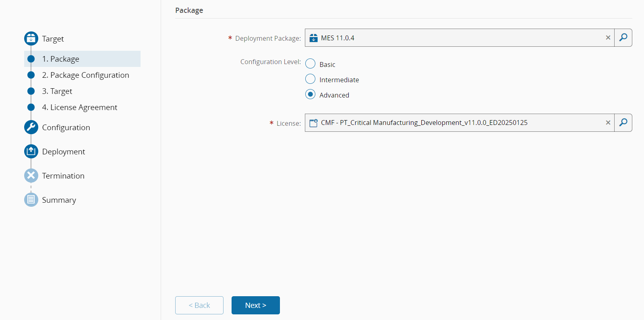The image size is (644, 320).
Task: Select Advanced configuration level
Action: [311, 94]
